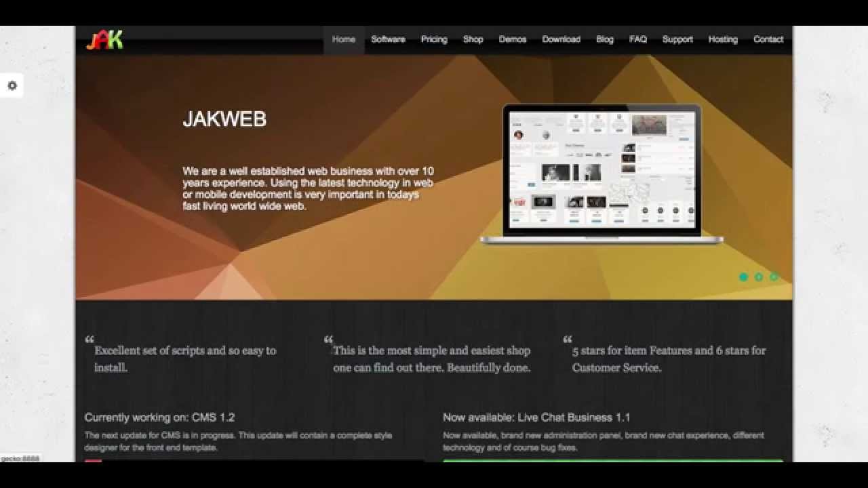Open the FAQ page

[x=638, y=39]
